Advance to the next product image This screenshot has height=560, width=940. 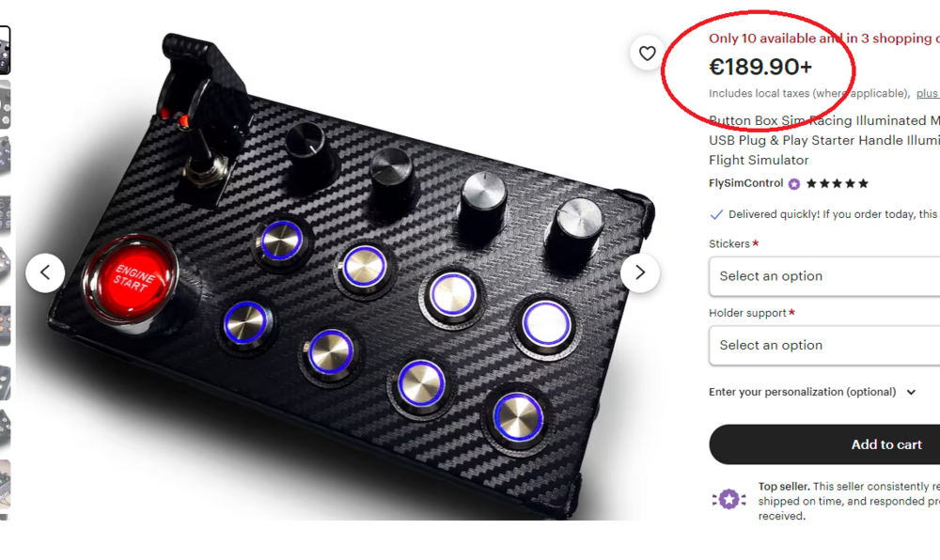point(639,273)
